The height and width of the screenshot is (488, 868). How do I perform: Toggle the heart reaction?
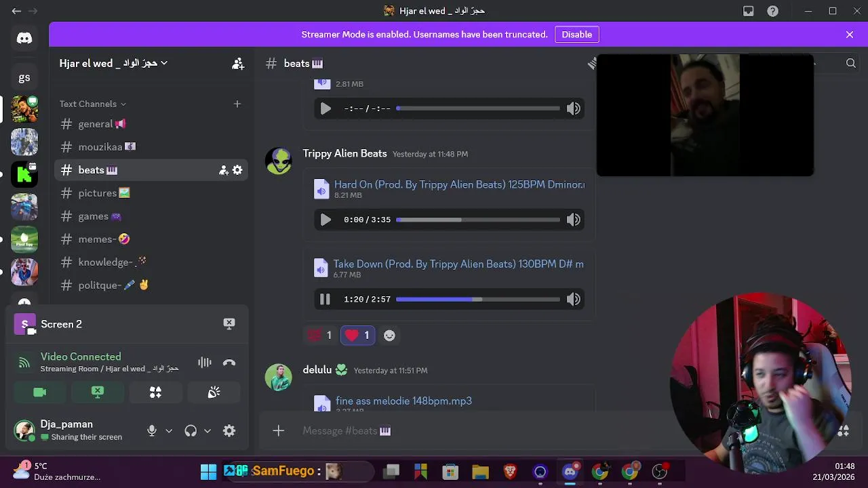coord(357,335)
